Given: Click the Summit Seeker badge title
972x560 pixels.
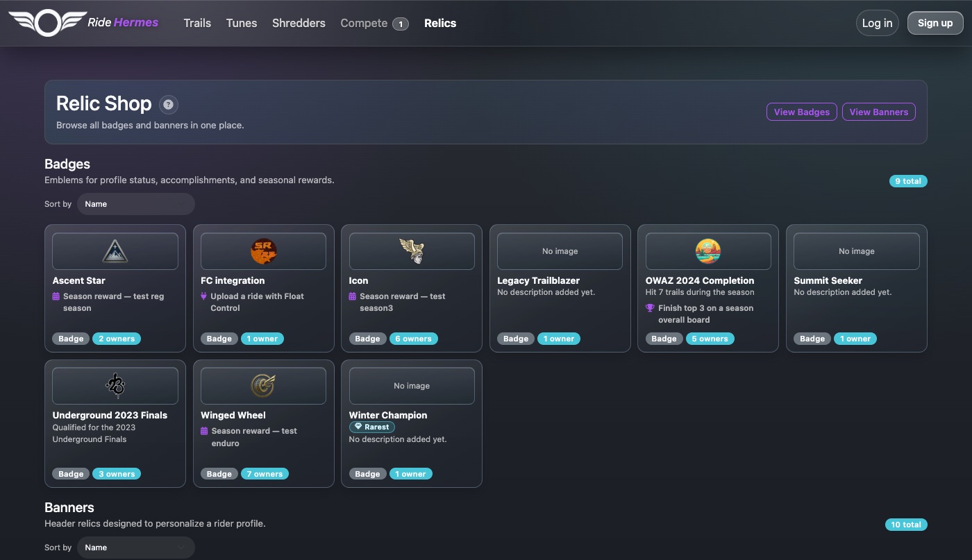Looking at the screenshot, I should tap(828, 280).
